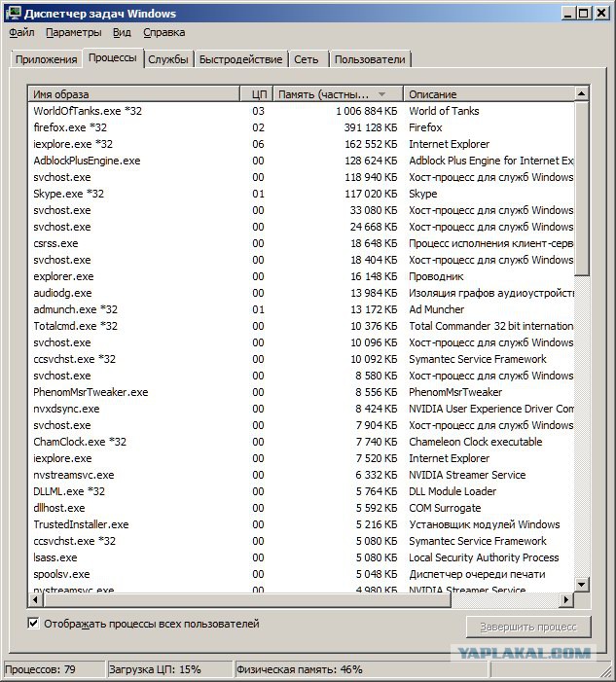Select the Skype.exe *32 process
Image resolution: width=616 pixels, height=682 pixels.
coord(301,194)
